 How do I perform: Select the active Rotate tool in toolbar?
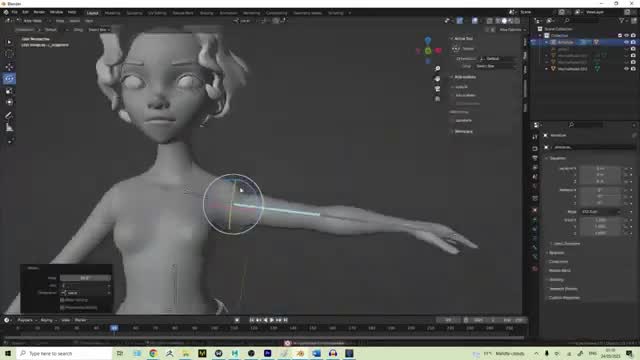(9, 78)
